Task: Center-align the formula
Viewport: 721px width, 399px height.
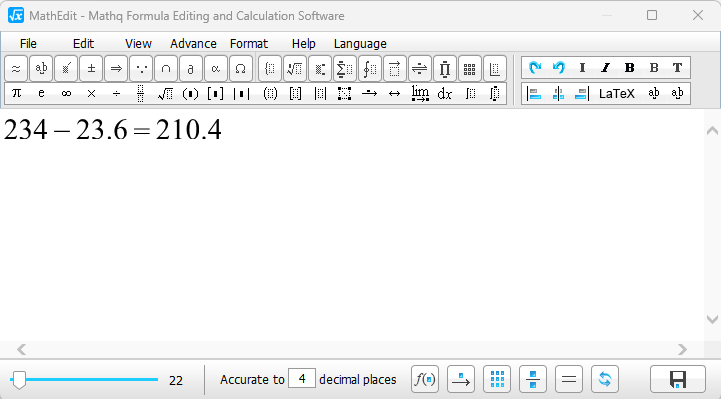Action: click(558, 94)
